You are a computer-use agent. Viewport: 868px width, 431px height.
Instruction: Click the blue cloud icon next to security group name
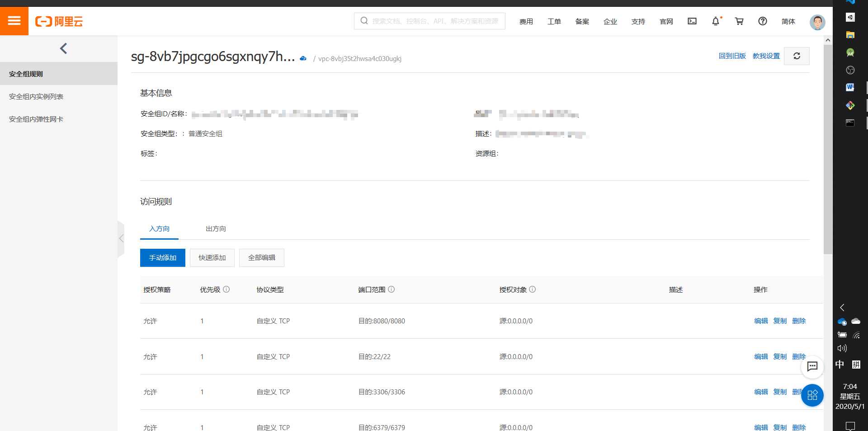point(303,58)
